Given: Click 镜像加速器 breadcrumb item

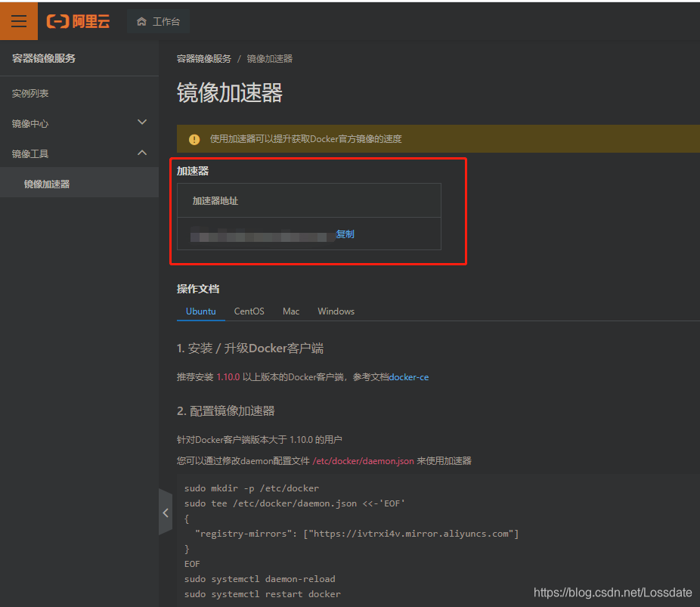Looking at the screenshot, I should pyautogui.click(x=270, y=59).
